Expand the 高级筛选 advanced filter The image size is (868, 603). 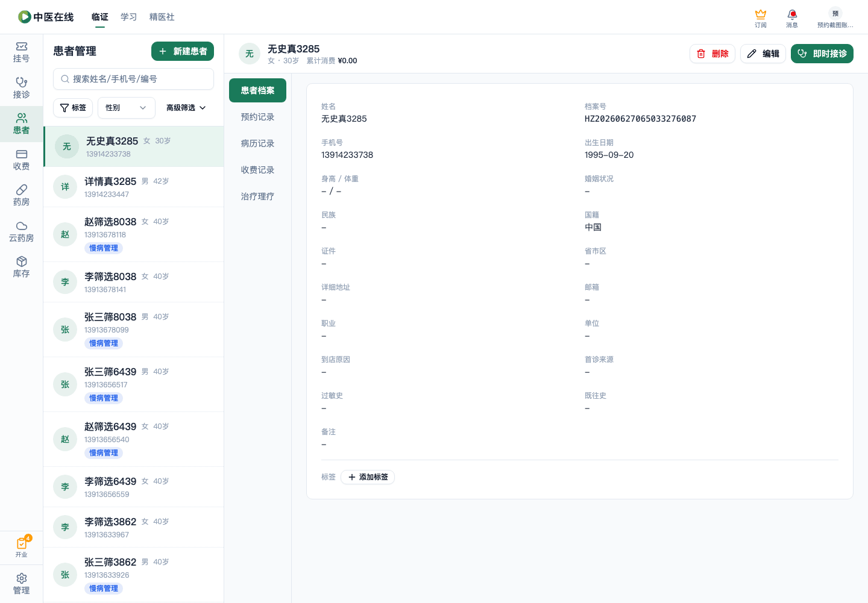tap(186, 108)
